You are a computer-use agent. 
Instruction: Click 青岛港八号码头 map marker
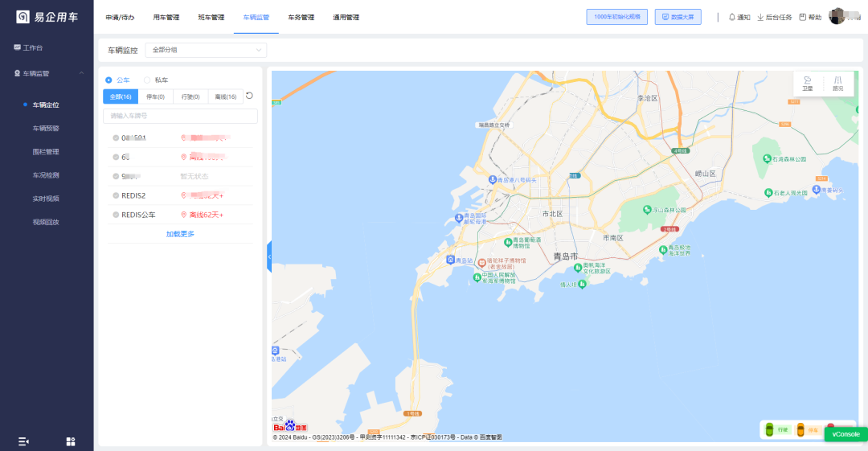pyautogui.click(x=492, y=179)
